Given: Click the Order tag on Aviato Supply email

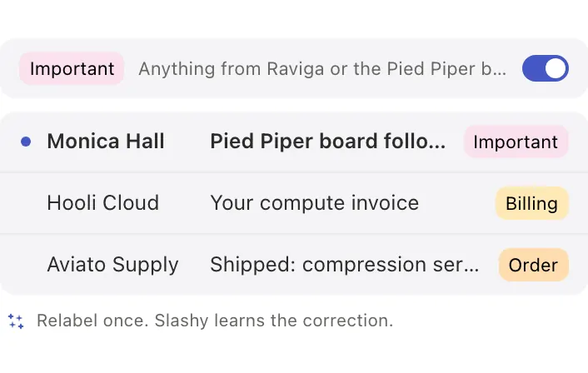Looking at the screenshot, I should pyautogui.click(x=533, y=265).
